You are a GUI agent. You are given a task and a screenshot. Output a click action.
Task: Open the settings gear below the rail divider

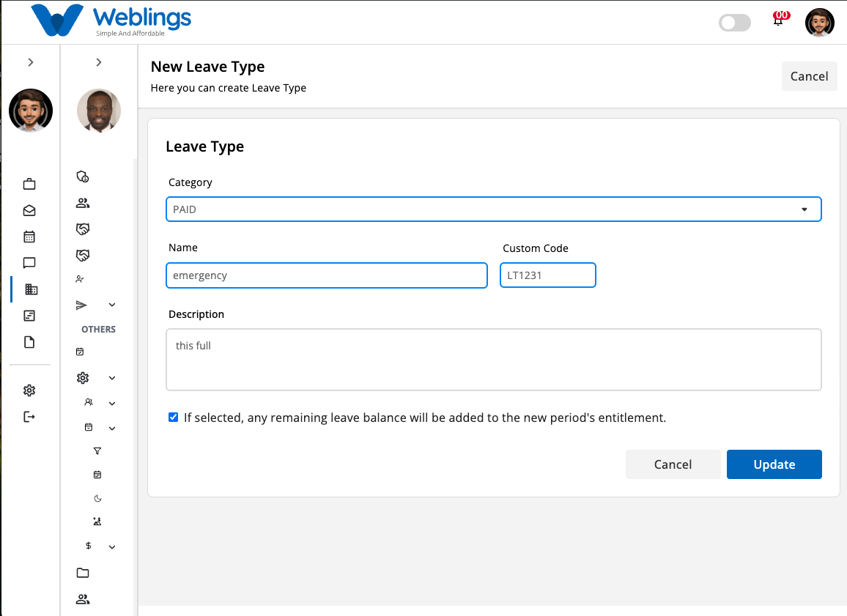coord(29,390)
